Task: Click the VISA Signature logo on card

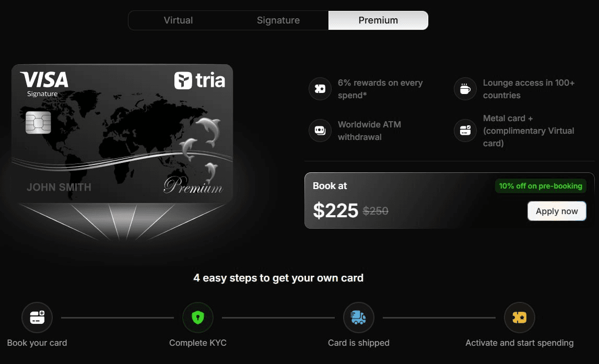Action: [x=44, y=84]
